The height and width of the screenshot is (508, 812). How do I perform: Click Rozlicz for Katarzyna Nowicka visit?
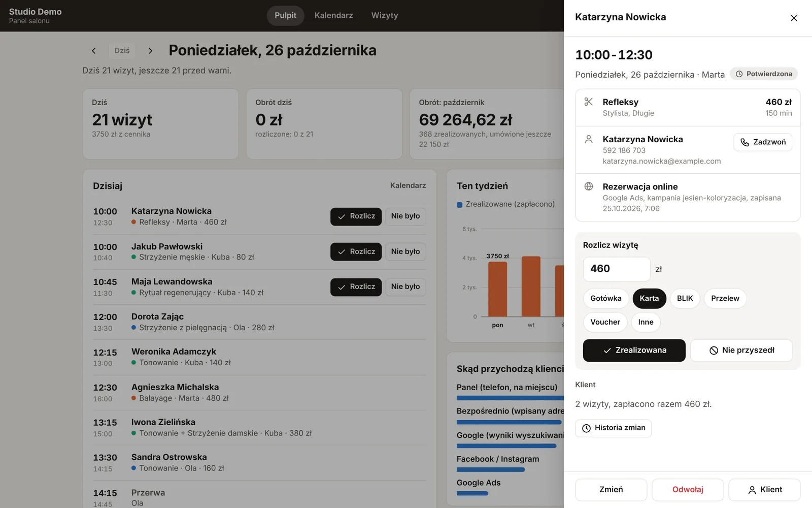point(356,216)
